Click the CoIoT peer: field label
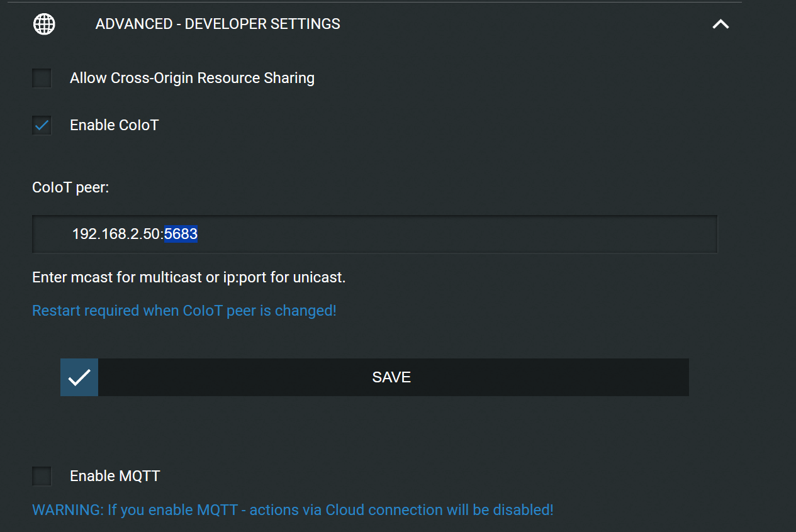Image resolution: width=796 pixels, height=532 pixels. click(70, 187)
